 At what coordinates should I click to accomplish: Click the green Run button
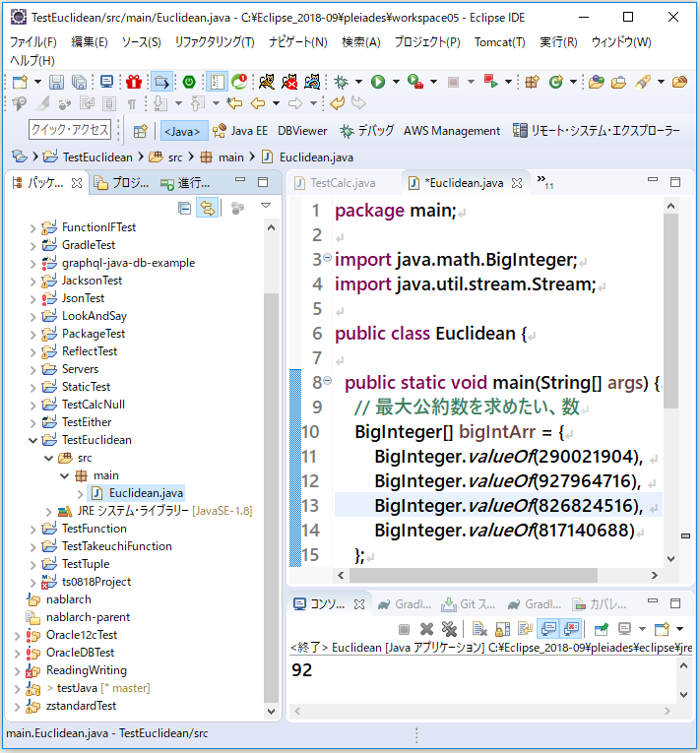coord(378,82)
